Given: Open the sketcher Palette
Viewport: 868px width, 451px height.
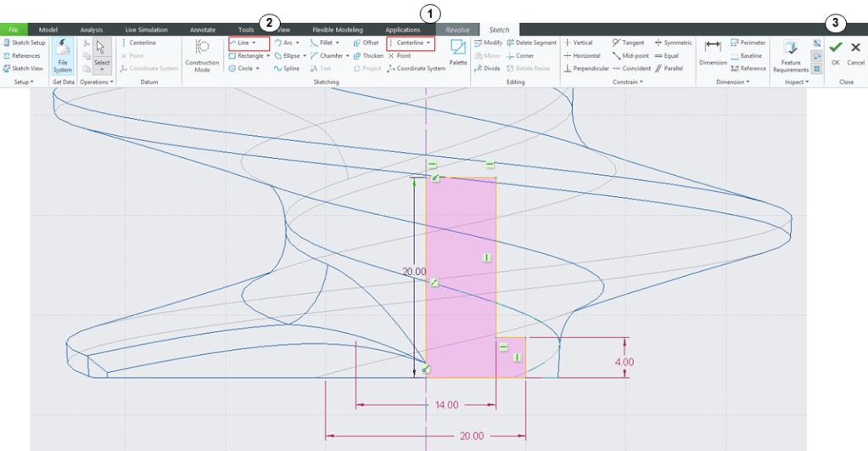Looking at the screenshot, I should coord(458,52).
